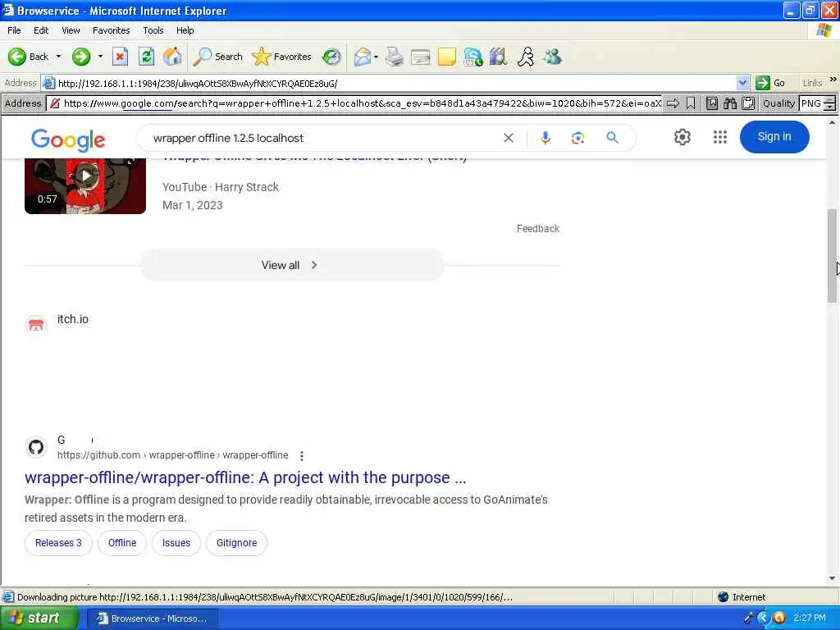Click the Offline sitelink chip
This screenshot has width=840, height=630.
pos(122,543)
